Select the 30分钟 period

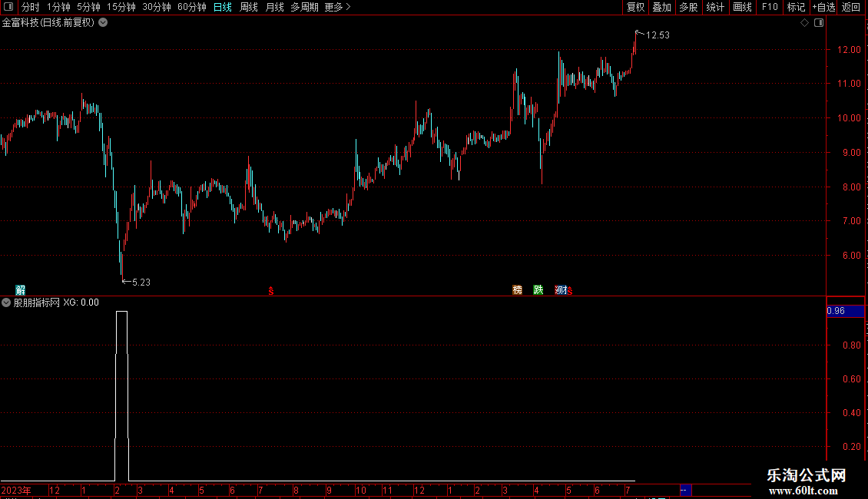[x=157, y=7]
